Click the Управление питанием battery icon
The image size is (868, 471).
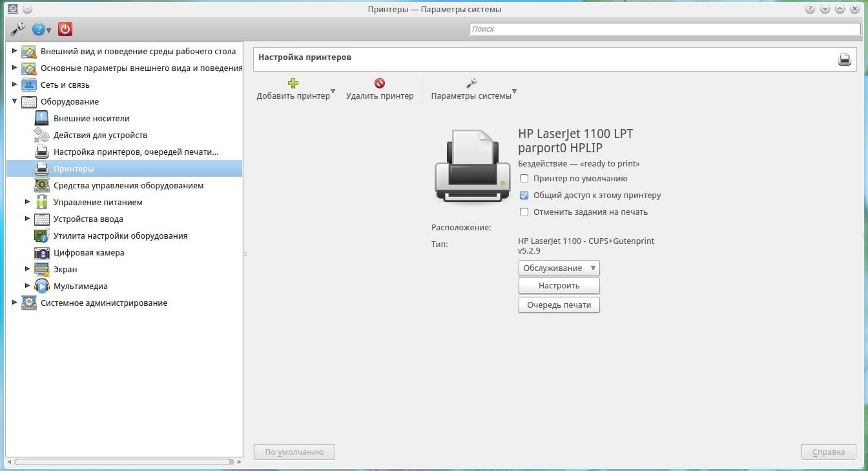click(x=41, y=202)
